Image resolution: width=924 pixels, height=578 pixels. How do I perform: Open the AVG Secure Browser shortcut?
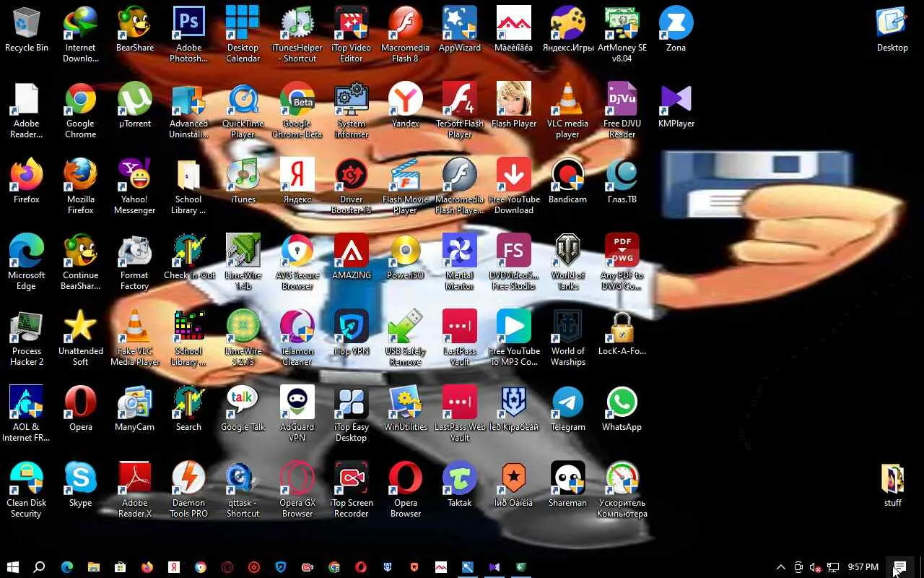click(x=297, y=262)
